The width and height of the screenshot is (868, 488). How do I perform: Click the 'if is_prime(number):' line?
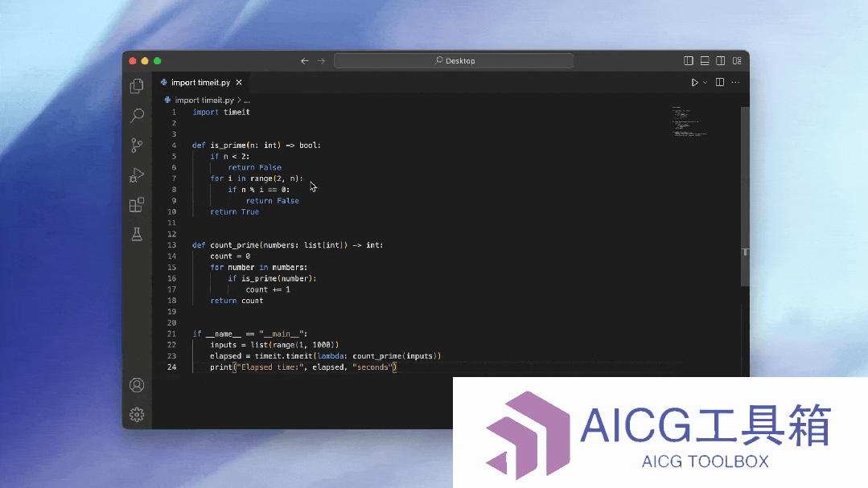pyautogui.click(x=272, y=278)
